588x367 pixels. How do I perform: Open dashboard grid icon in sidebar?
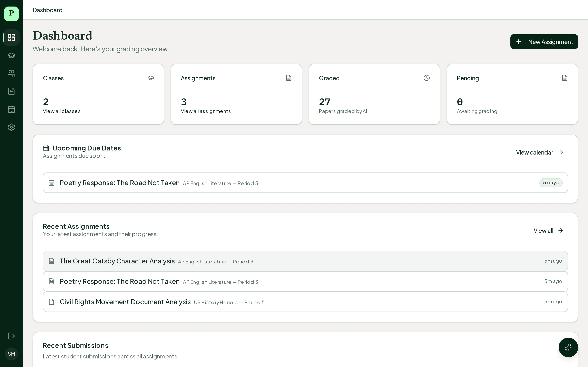(11, 37)
